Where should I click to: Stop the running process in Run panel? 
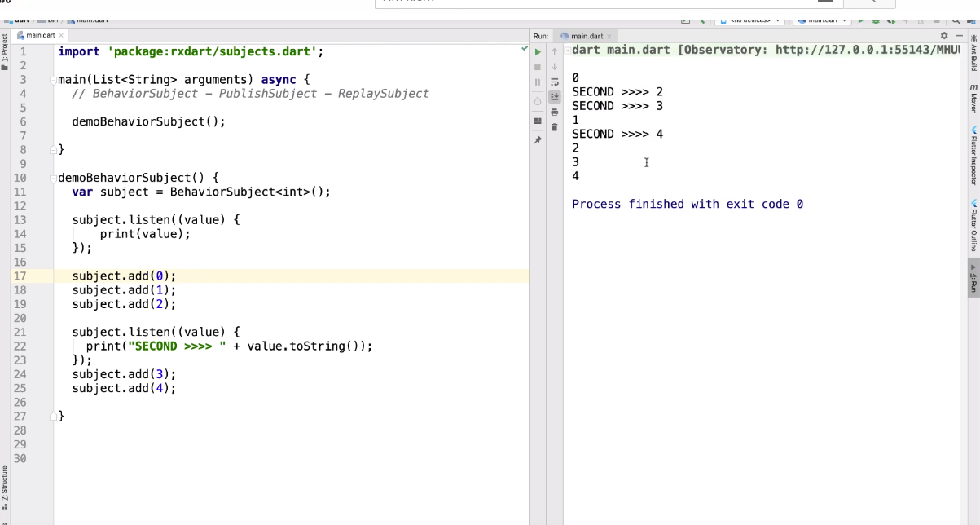pyautogui.click(x=538, y=67)
